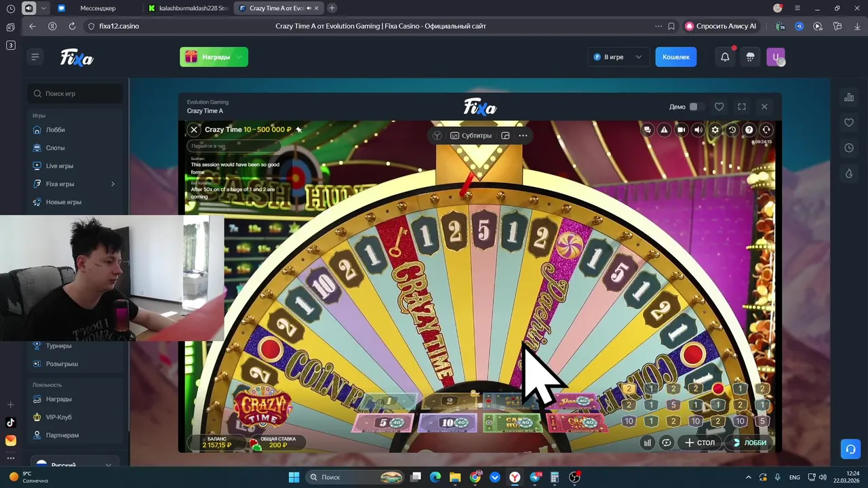
Task: Open Розыгрыш in sidebar
Action: pyautogui.click(x=62, y=364)
